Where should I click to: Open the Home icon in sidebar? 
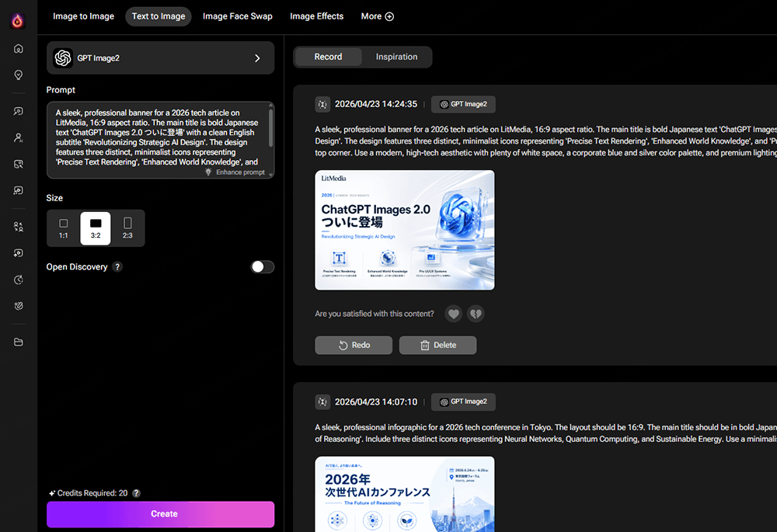coord(19,49)
